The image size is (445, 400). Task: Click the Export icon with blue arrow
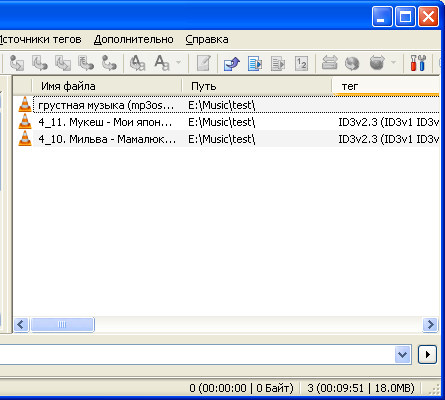point(232,63)
